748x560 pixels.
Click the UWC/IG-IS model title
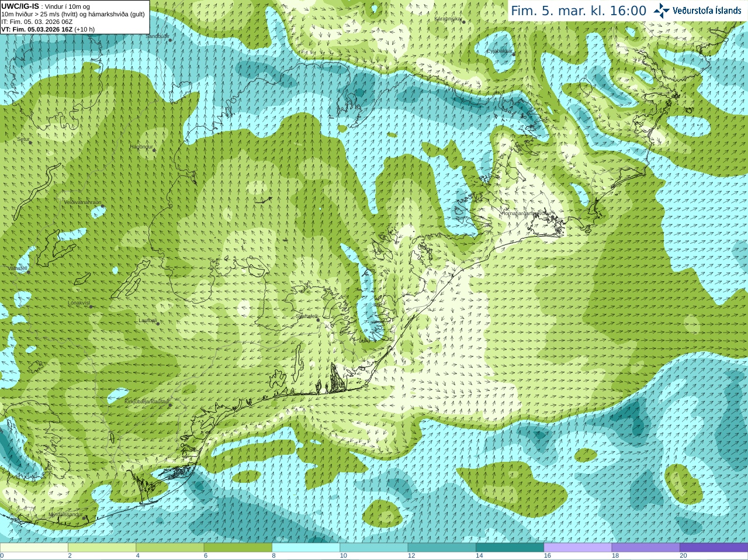(20, 6)
